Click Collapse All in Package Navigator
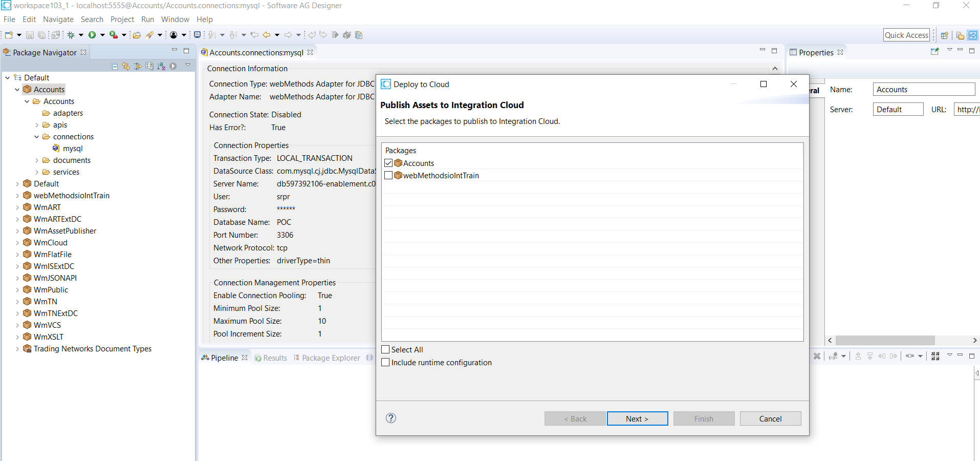Viewport: 980px width, 461px height. (115, 66)
